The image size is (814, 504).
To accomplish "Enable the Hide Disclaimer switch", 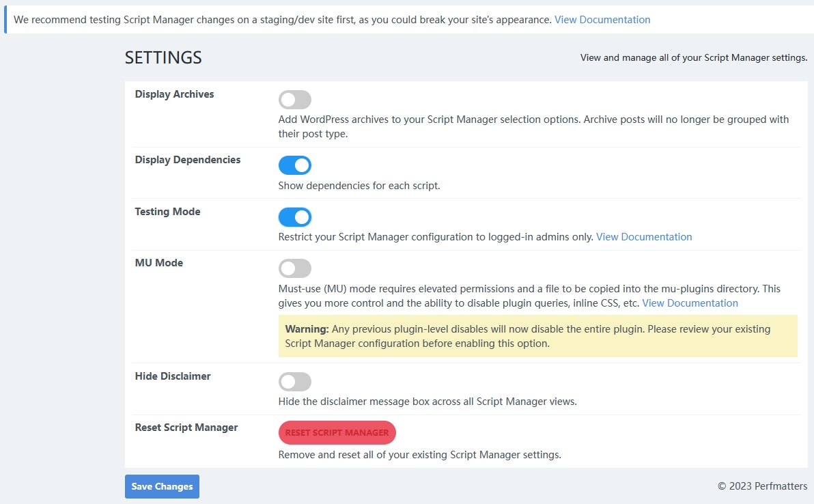I will pos(294,382).
